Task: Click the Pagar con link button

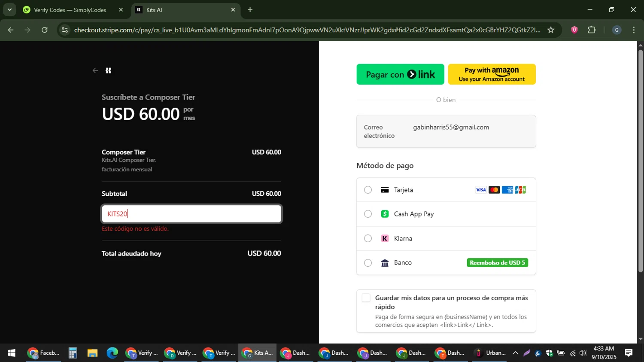Action: 400,74
